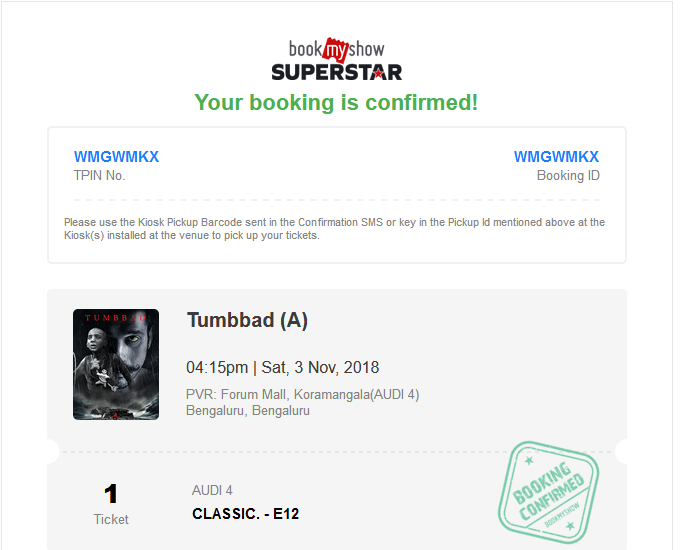This screenshot has width=700, height=550.
Task: Click the Ticket label under the count
Action: coord(111,519)
